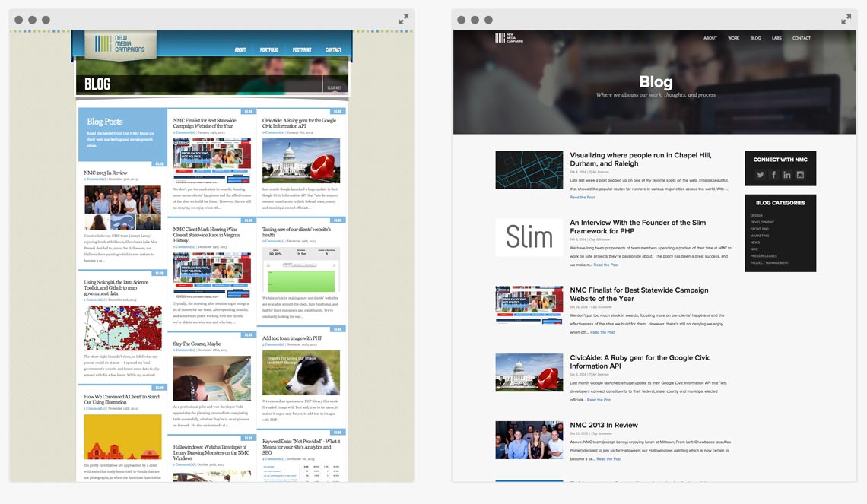The width and height of the screenshot is (867, 504).
Task: Click 'Read the Post' under the Slim Framework post
Action: (x=606, y=265)
